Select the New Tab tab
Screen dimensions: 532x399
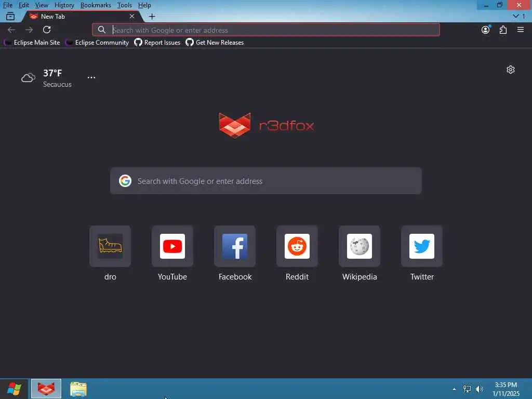[x=82, y=16]
